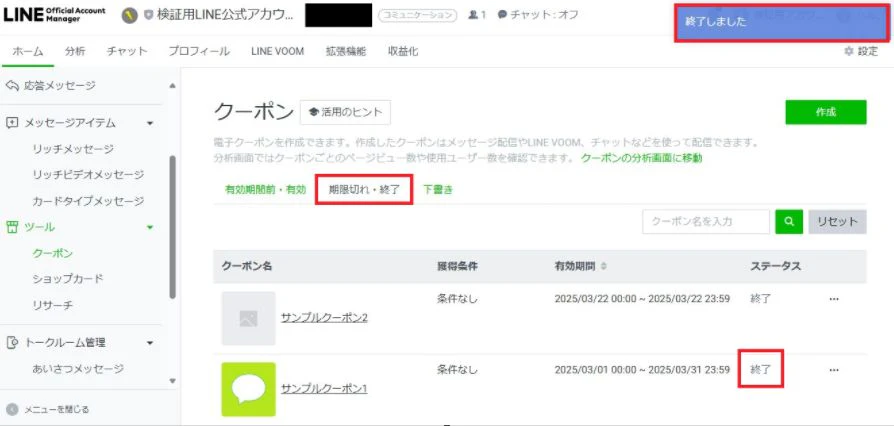
Task: Click the リセット button
Action: (838, 222)
